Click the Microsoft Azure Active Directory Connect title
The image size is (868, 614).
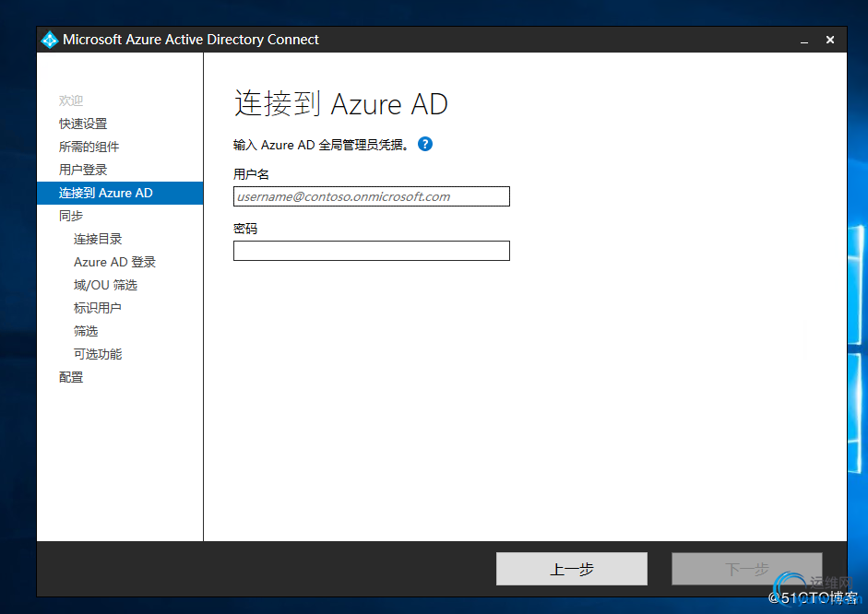point(190,40)
